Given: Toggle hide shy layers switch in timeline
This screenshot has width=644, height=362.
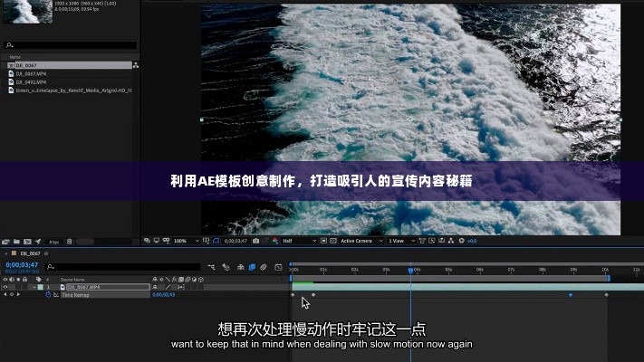Looking at the screenshot, I should click(x=241, y=267).
